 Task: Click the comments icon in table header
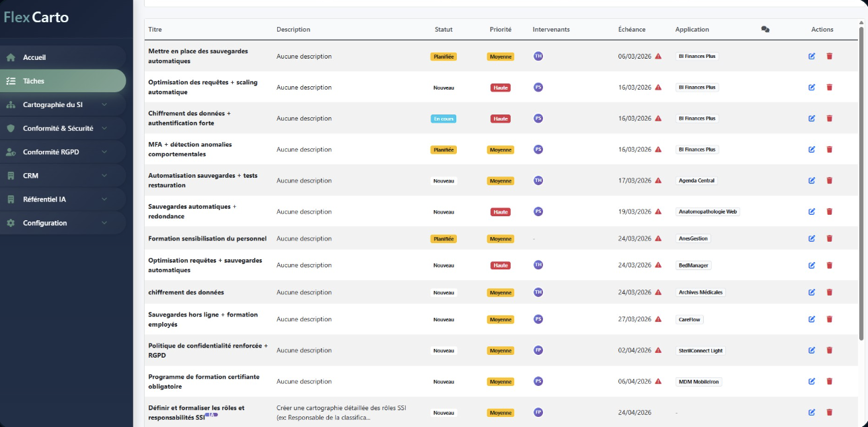tap(765, 30)
